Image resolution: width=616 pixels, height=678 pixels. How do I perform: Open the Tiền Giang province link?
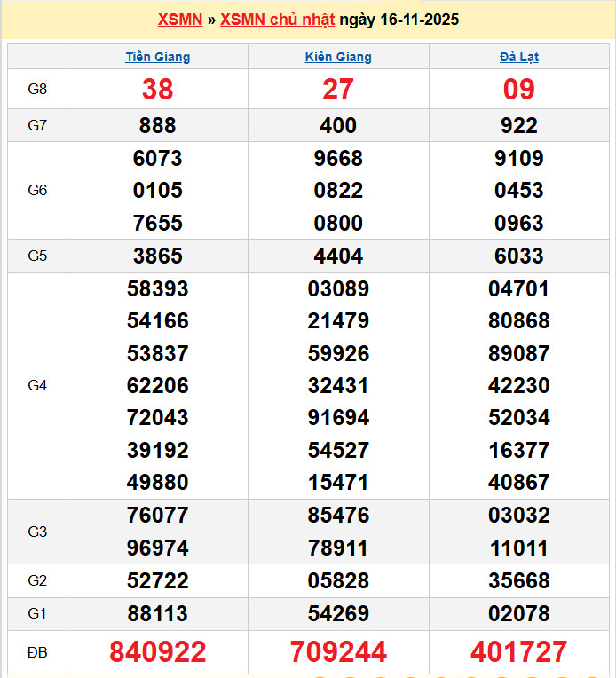click(158, 57)
